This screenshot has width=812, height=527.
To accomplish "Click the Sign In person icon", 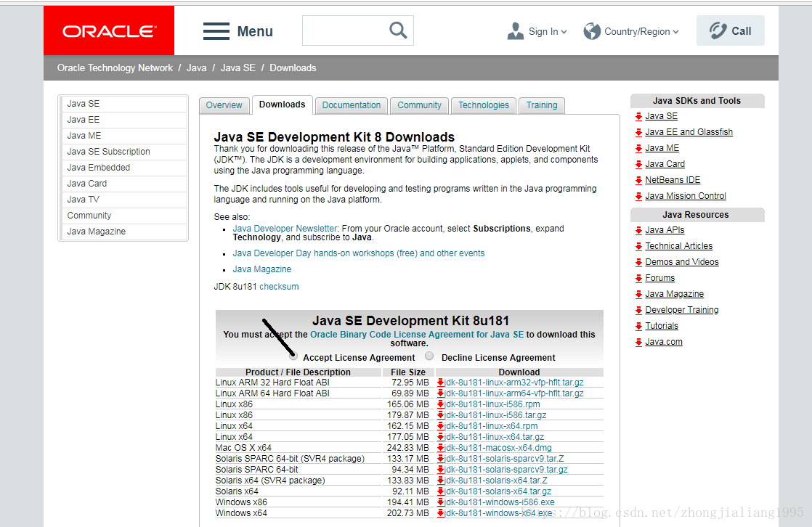I will [515, 31].
